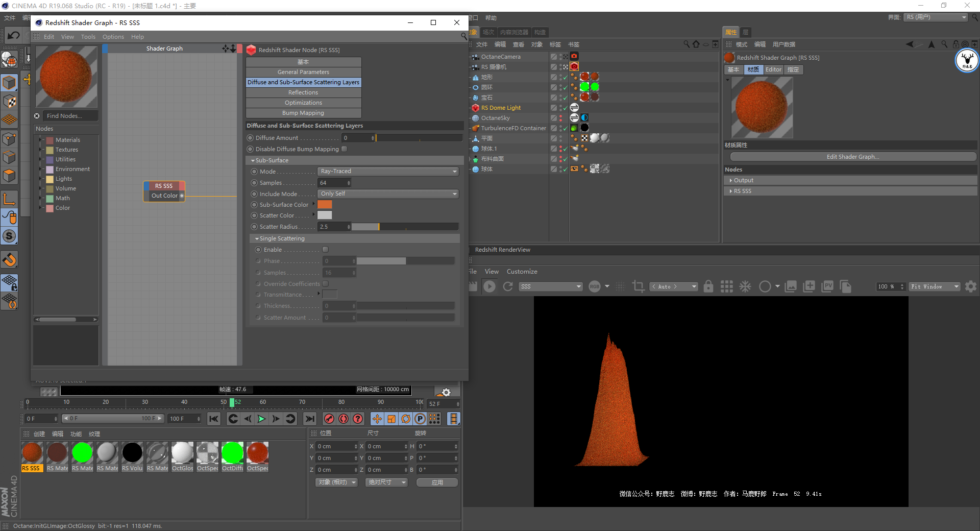Select Editor tab in Attribute Manager
This screenshot has height=531, width=980.
773,69
